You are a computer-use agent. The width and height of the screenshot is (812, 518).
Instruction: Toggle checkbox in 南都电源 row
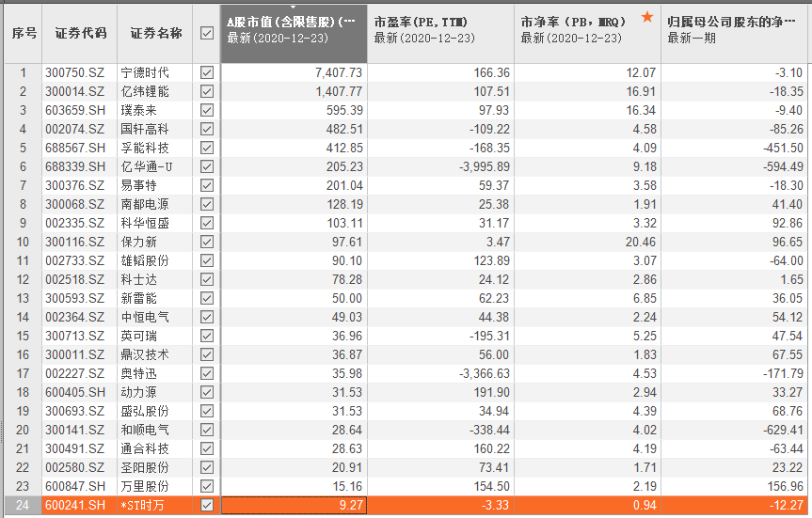[x=207, y=204]
